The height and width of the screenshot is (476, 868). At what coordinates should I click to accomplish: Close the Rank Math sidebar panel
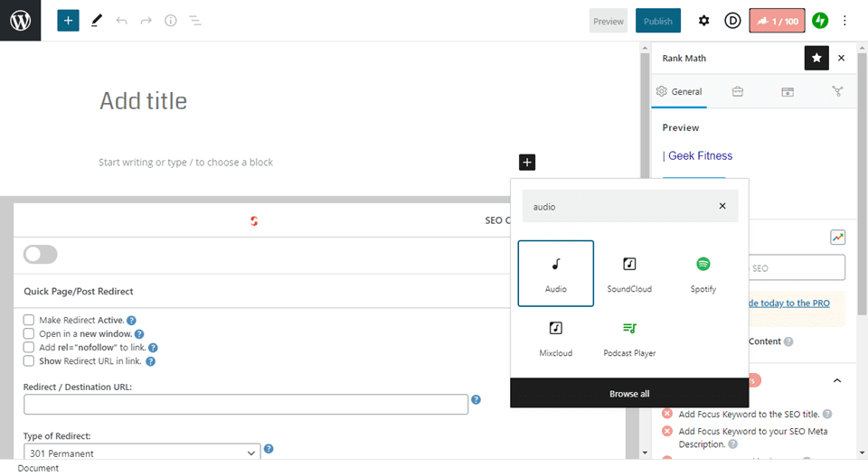(x=842, y=58)
